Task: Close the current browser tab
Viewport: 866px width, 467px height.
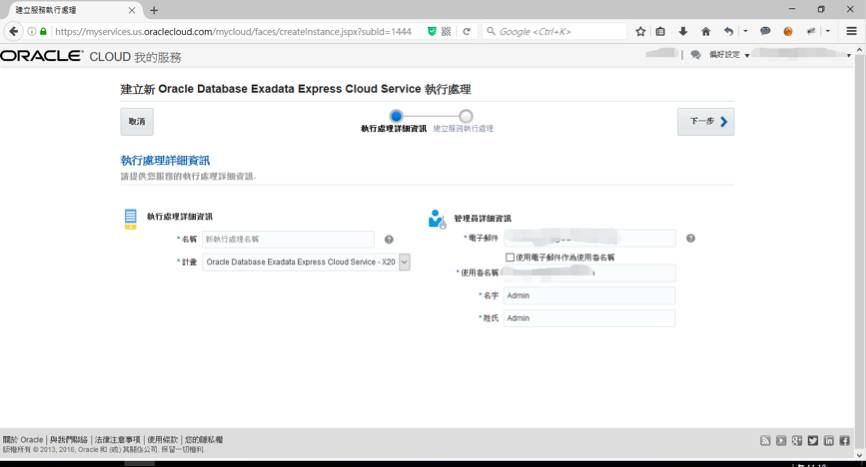Action: click(131, 10)
